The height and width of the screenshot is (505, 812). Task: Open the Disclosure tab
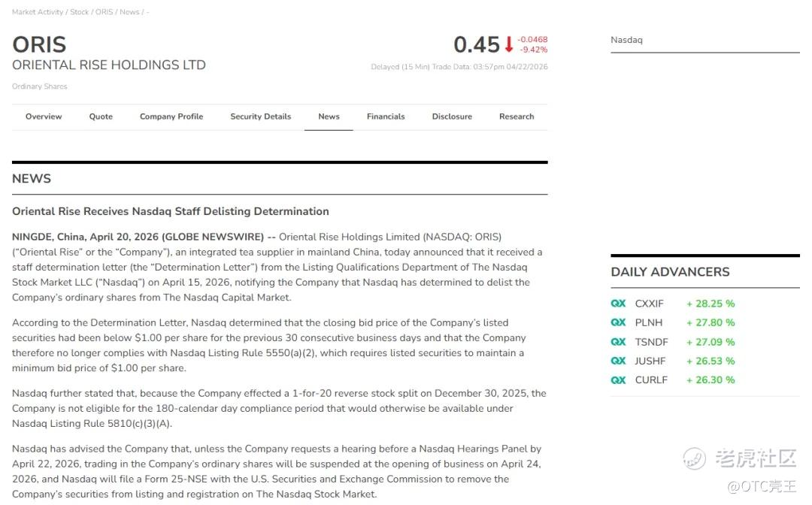(452, 116)
